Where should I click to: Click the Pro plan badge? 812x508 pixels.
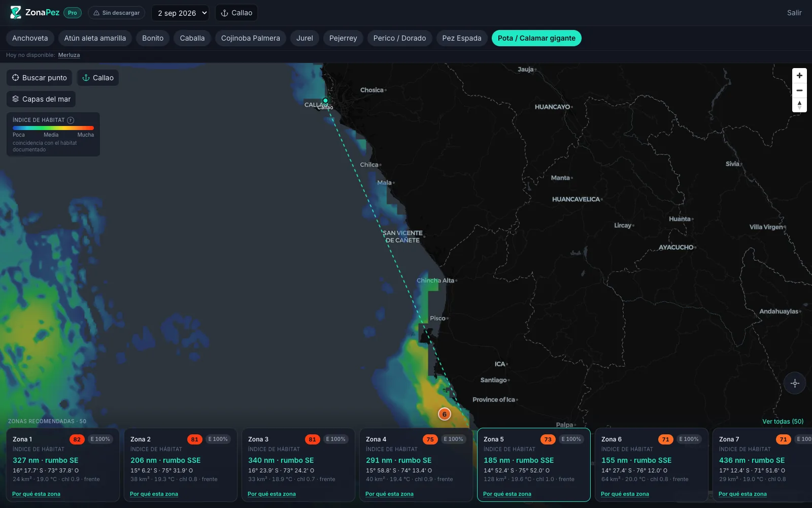[73, 13]
